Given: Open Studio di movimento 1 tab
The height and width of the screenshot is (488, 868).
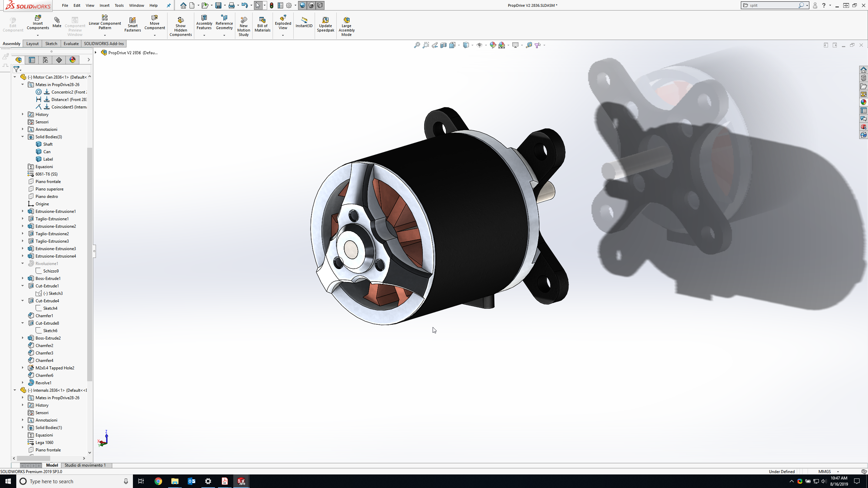Looking at the screenshot, I should (85, 465).
